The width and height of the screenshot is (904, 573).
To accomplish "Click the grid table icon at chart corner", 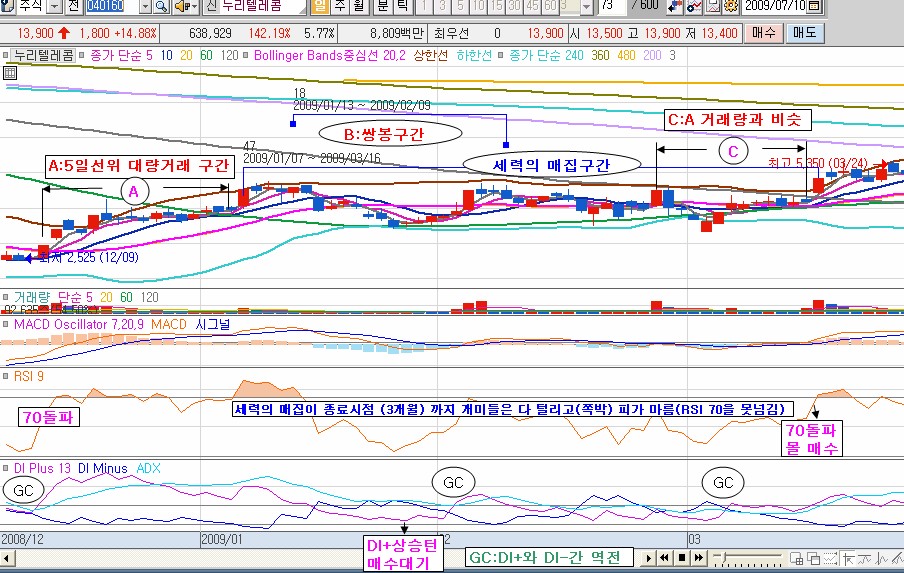I will pyautogui.click(x=9, y=73).
